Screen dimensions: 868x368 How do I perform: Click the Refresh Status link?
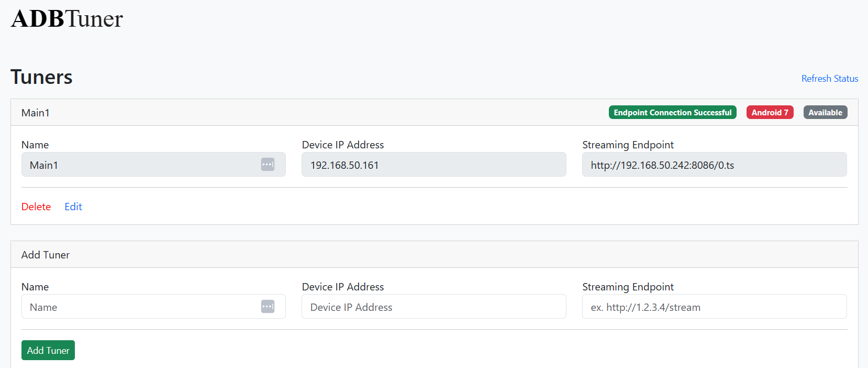pyautogui.click(x=829, y=79)
